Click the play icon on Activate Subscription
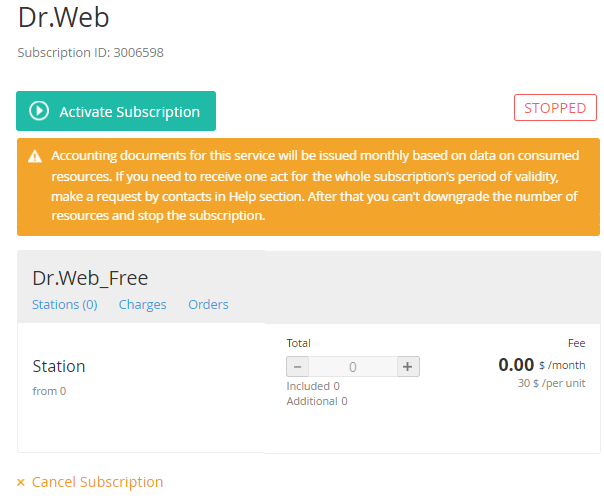604x500 pixels. (39, 111)
